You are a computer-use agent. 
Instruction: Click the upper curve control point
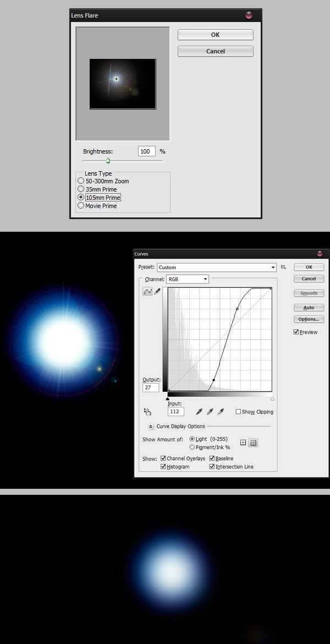(x=237, y=308)
